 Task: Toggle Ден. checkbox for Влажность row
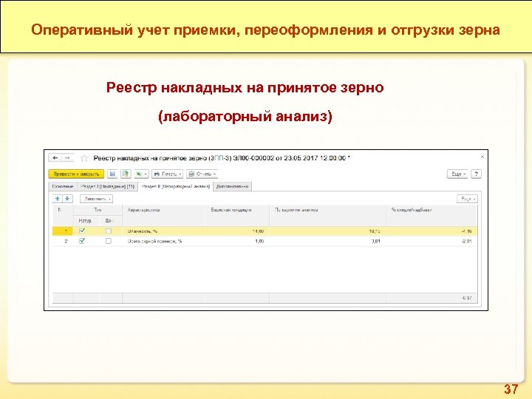click(x=108, y=231)
